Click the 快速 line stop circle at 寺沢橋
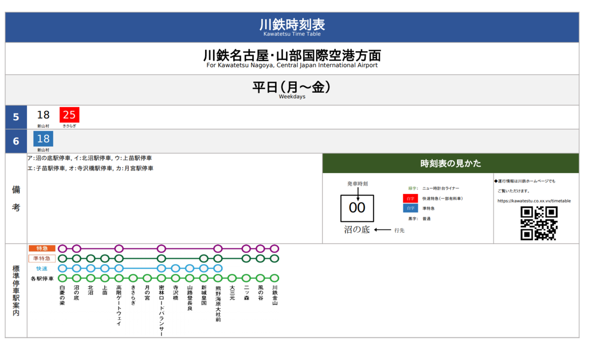Screen dimensions: 599x364 click(x=175, y=268)
